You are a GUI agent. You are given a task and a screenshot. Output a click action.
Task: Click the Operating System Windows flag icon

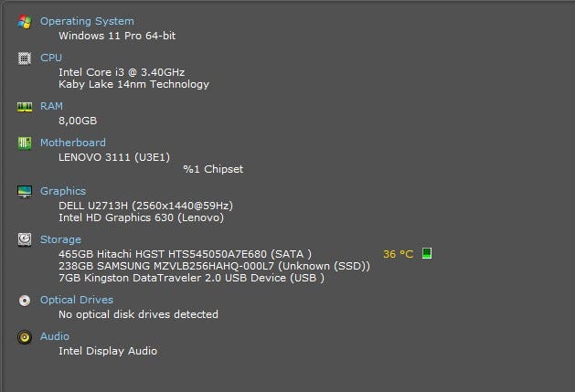click(24, 21)
